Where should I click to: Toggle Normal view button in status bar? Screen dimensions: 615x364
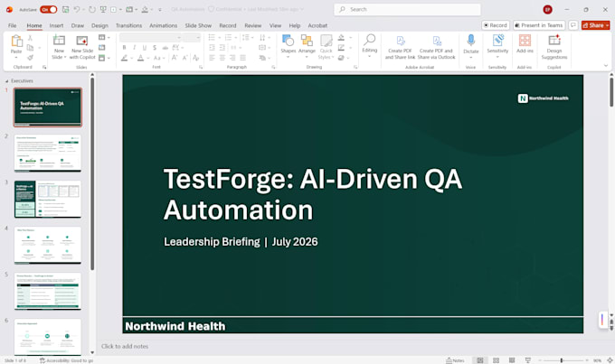pyautogui.click(x=480, y=360)
